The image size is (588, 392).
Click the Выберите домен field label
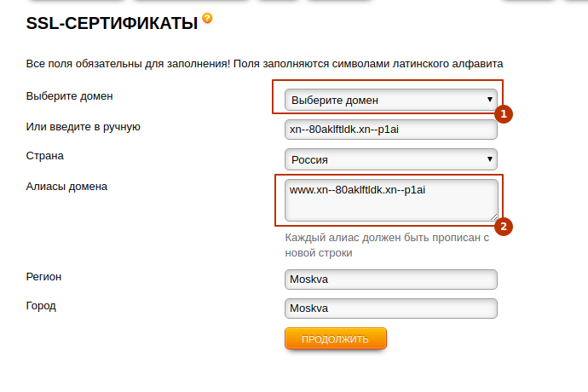[x=70, y=95]
